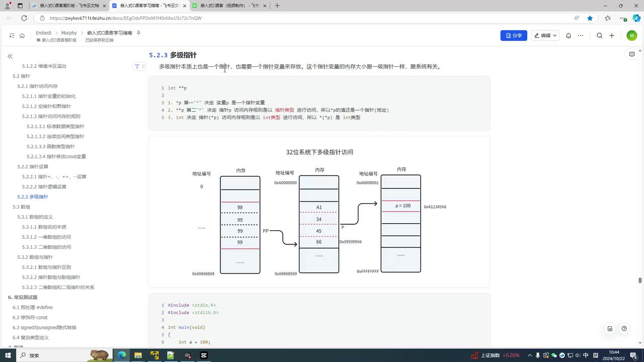View site information lock icon

(x=43, y=18)
